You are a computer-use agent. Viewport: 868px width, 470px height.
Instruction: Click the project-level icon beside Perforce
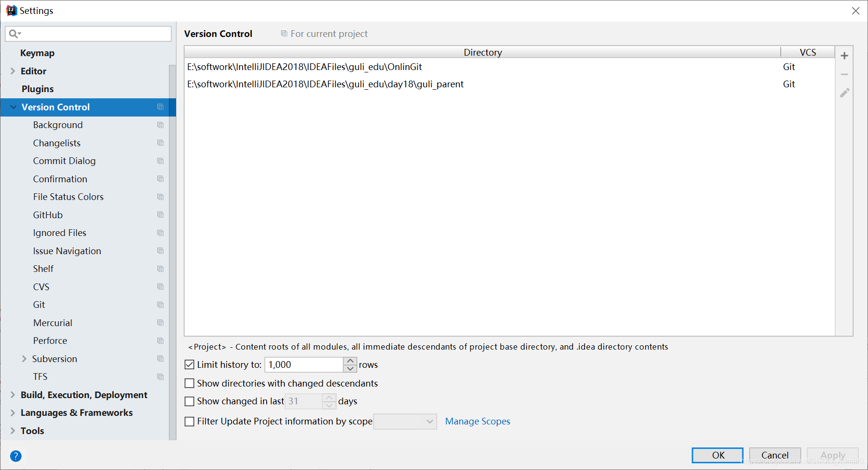[161, 341]
